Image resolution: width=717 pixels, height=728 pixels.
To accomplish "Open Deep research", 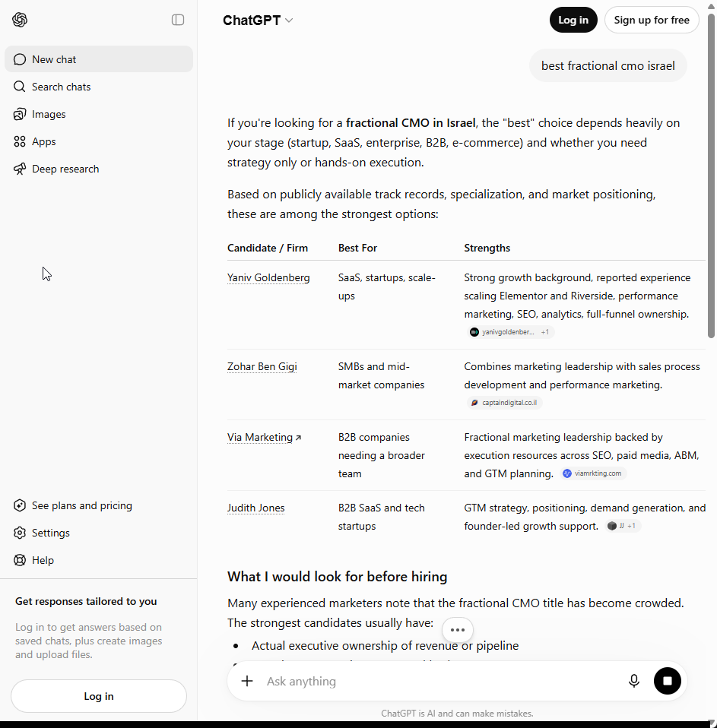I will [99, 169].
